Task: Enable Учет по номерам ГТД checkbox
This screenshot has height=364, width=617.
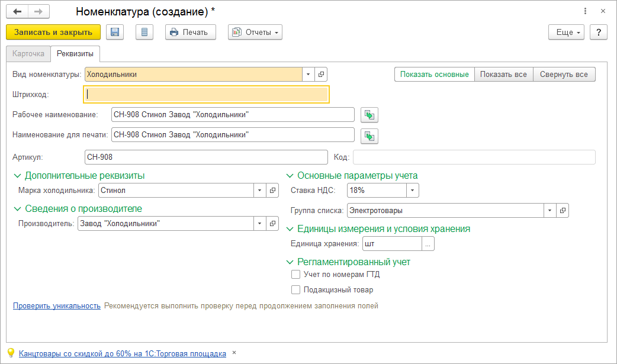Action: [296, 275]
